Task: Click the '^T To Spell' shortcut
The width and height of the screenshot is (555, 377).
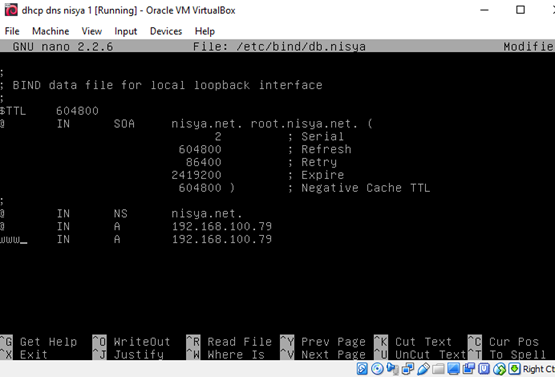Action: click(507, 354)
